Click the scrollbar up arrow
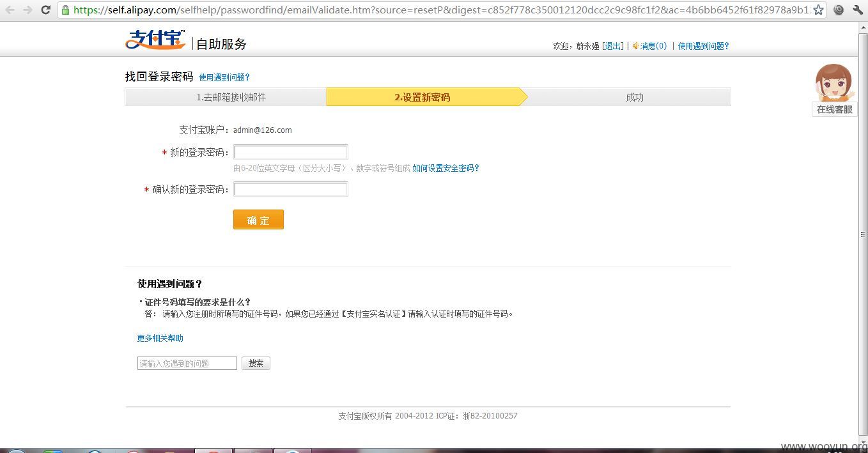The height and width of the screenshot is (453, 868). click(x=863, y=26)
